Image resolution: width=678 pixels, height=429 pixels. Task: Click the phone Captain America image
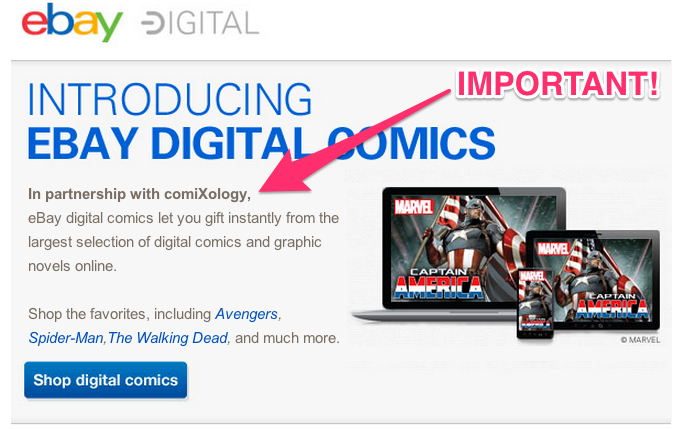(535, 302)
